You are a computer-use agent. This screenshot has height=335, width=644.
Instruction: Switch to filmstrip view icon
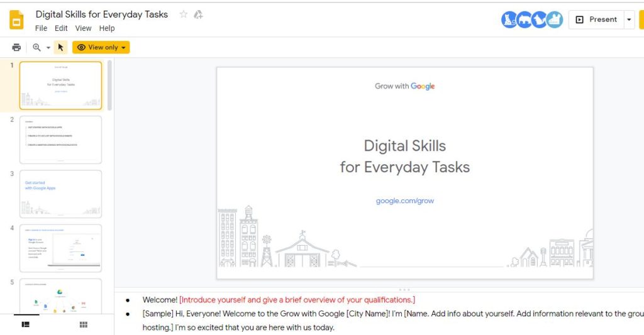(x=25, y=324)
